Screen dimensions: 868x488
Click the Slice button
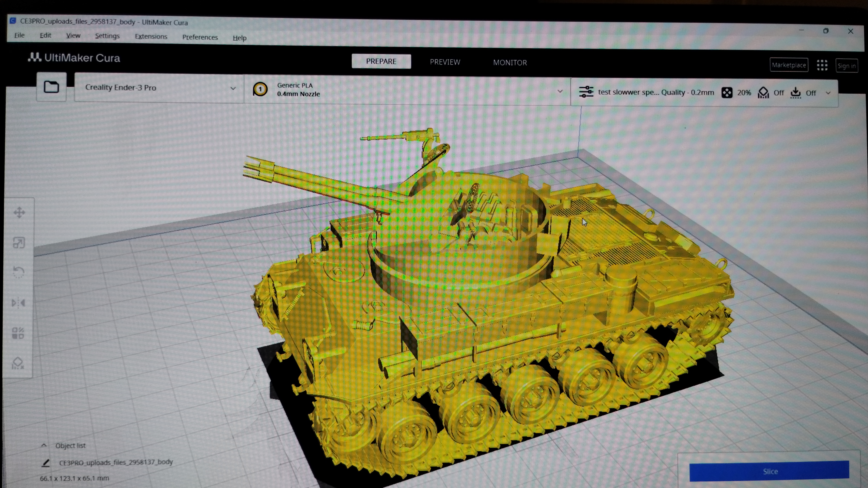[x=770, y=471]
